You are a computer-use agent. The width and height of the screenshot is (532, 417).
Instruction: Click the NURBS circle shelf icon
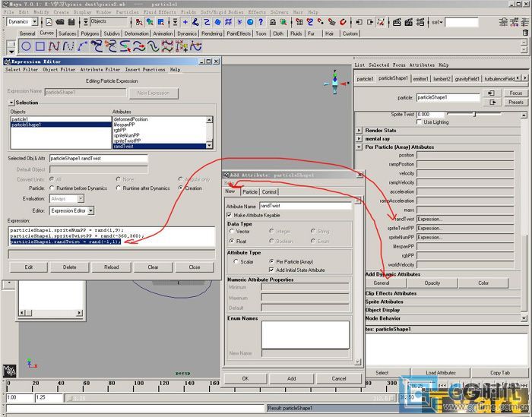click(26, 46)
